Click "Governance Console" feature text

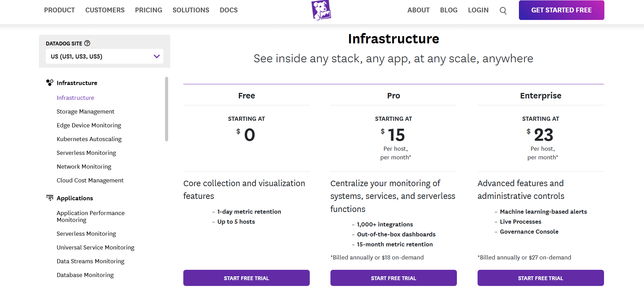529,232
